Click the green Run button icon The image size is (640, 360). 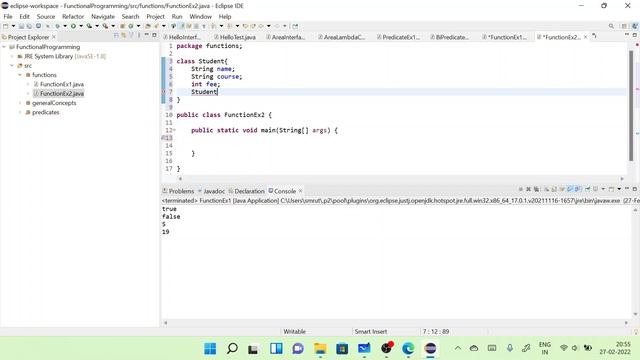[73, 26]
